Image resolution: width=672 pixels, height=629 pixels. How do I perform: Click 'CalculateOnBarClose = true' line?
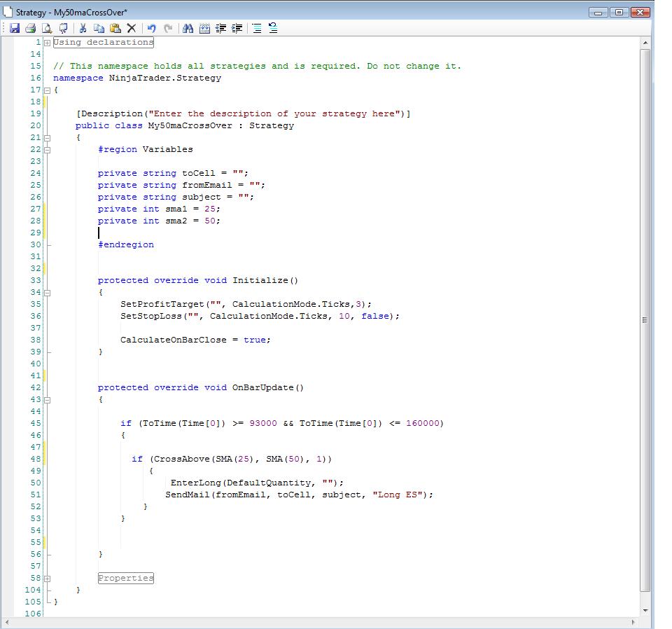click(195, 340)
